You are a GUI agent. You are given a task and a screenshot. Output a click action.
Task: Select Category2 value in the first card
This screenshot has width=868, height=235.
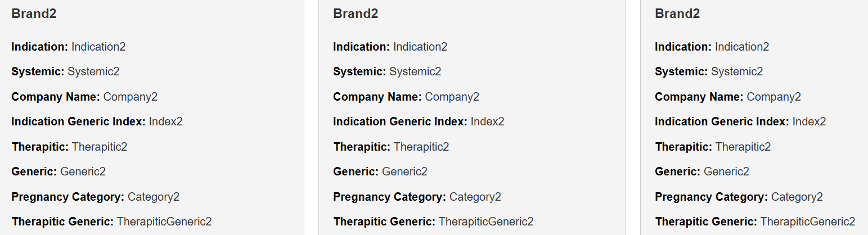pos(154,197)
